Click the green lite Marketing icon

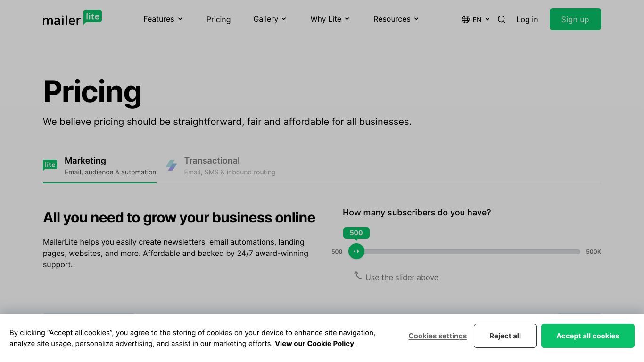point(50,165)
